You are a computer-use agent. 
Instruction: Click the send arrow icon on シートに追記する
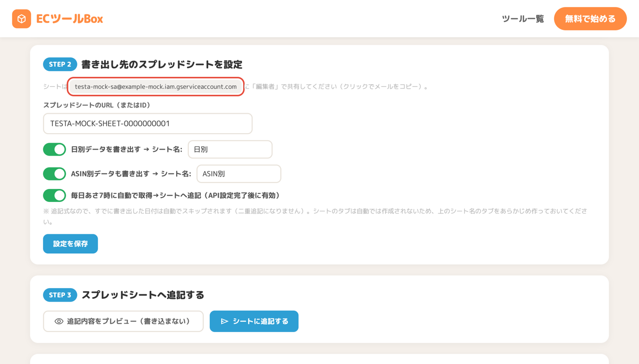225,322
